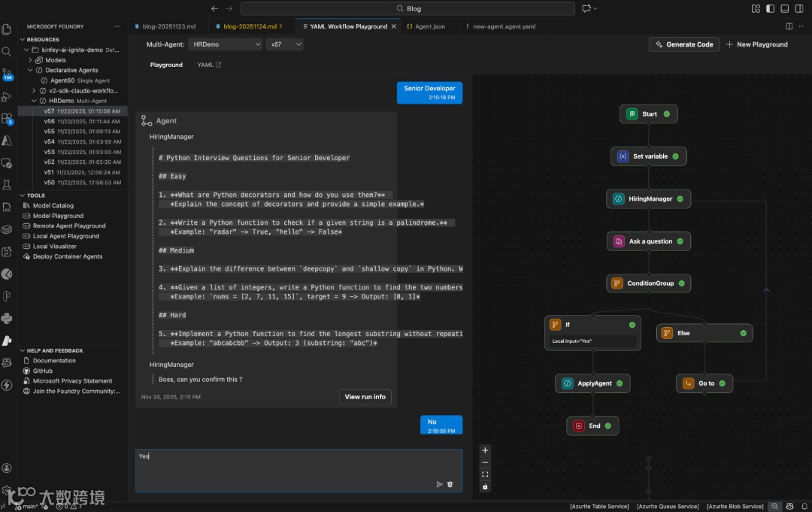Screen dimensions: 812x512
Task: Click the Generate Code button
Action: pos(683,44)
